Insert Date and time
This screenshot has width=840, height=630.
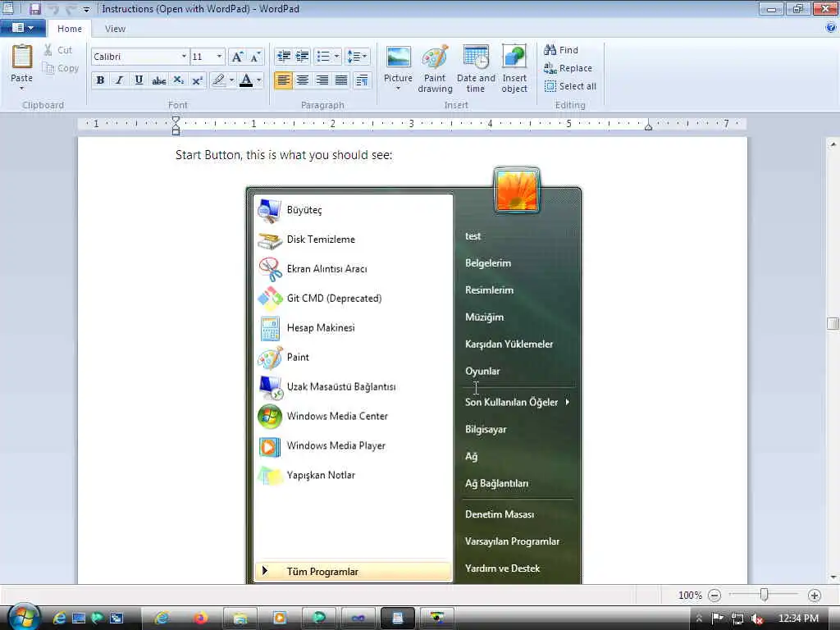click(x=476, y=69)
